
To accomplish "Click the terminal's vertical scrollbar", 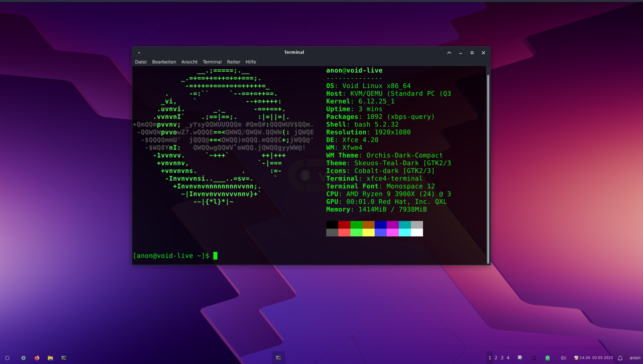I will 488,168.
